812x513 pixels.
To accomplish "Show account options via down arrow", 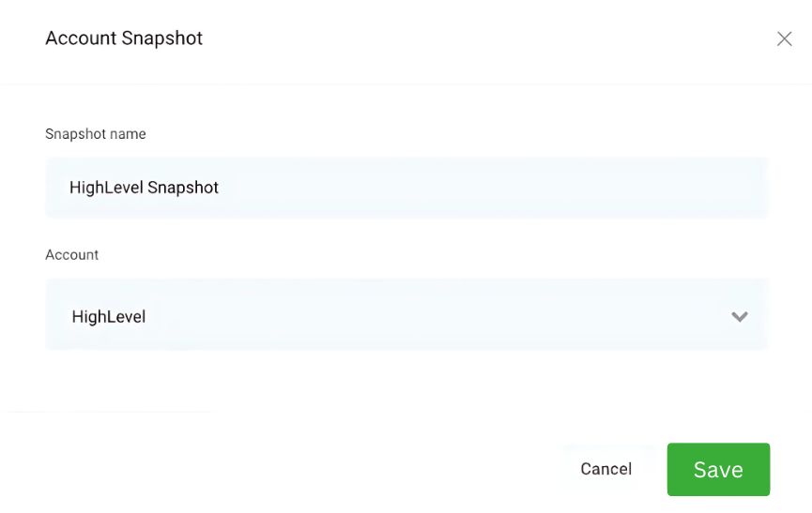I will 740,316.
